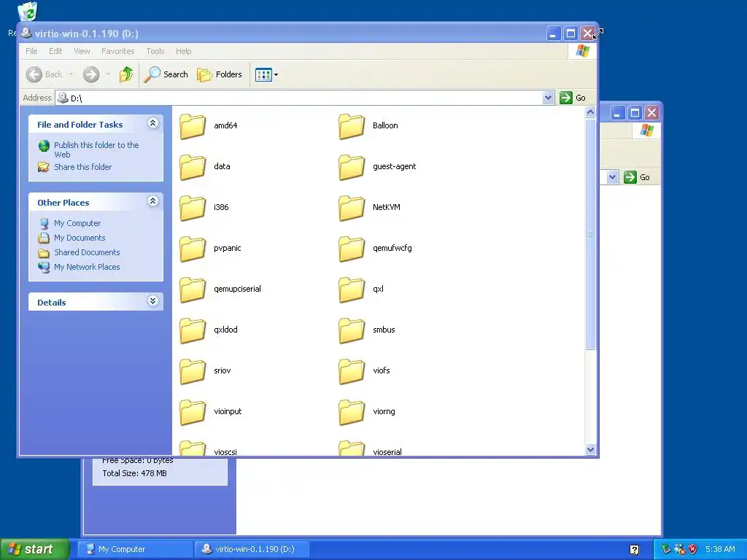This screenshot has width=747, height=560.
Task: Select the NetKVM folder icon
Action: tap(352, 208)
